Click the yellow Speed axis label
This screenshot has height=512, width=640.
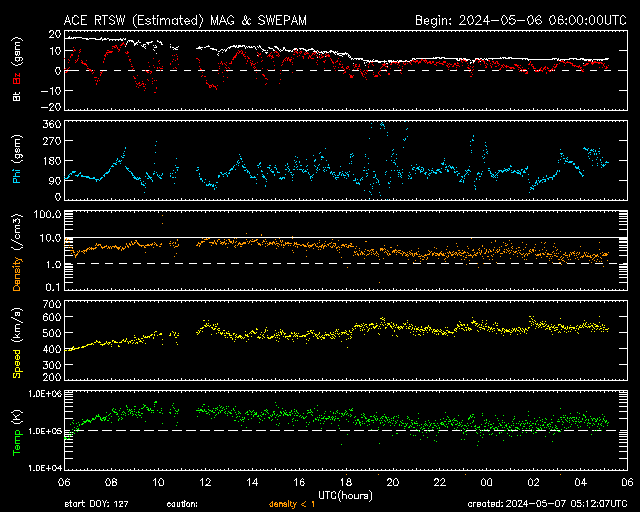click(17, 364)
